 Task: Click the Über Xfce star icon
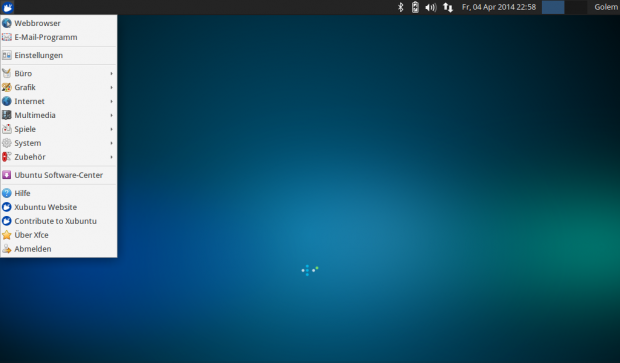pyautogui.click(x=7, y=235)
